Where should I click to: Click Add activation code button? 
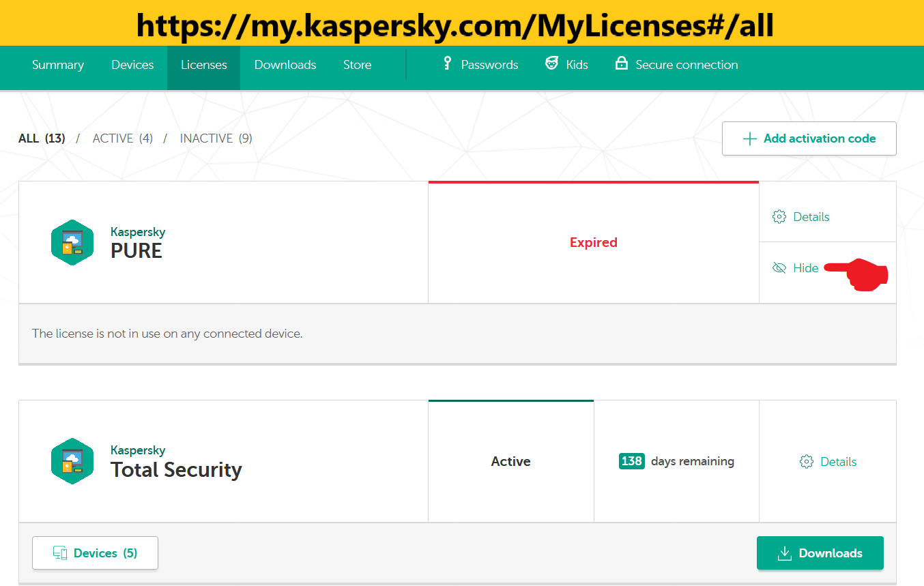point(809,138)
